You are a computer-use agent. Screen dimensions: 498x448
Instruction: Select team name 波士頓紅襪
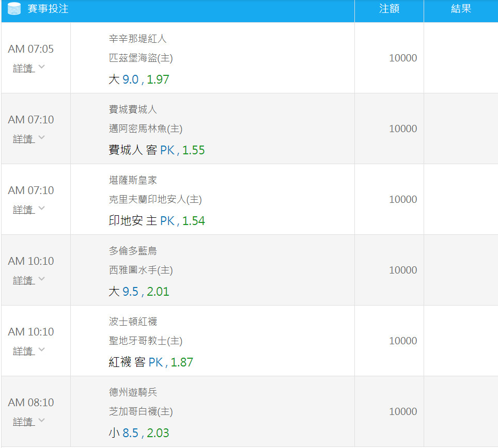coord(133,322)
